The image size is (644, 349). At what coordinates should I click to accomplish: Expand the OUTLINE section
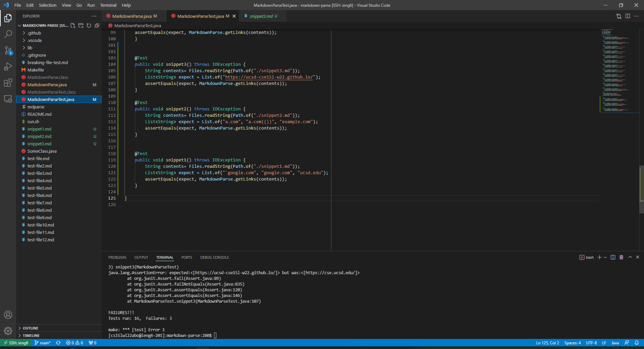tap(31, 328)
